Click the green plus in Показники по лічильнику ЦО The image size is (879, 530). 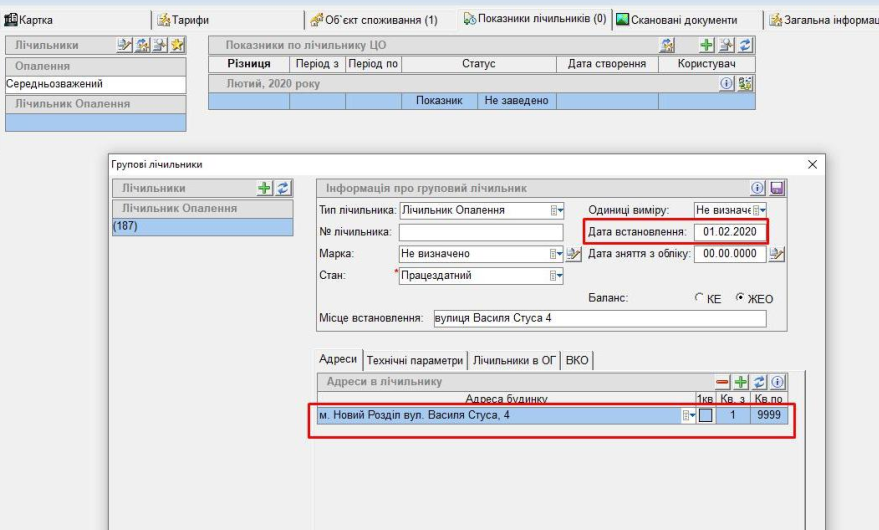[x=706, y=45]
